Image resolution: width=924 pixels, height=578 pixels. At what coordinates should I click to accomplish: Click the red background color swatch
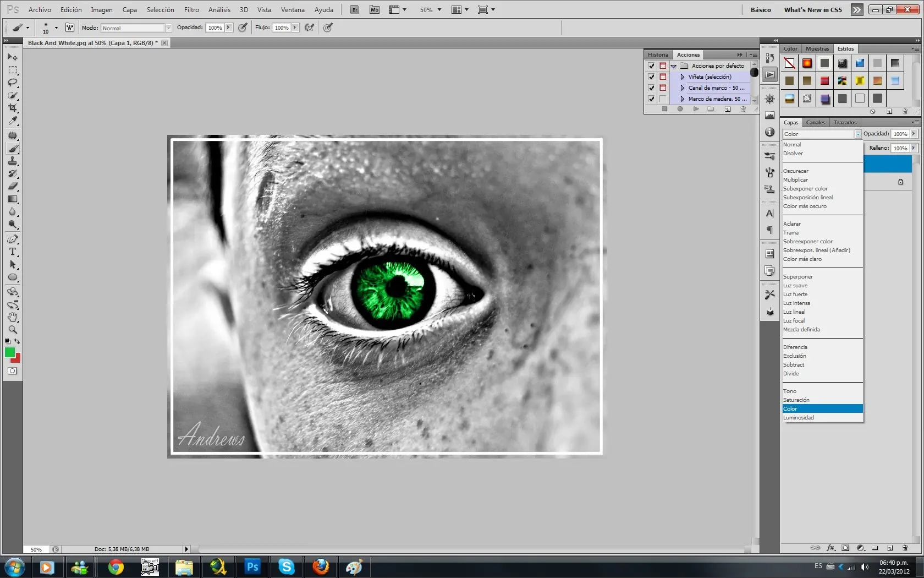point(18,359)
